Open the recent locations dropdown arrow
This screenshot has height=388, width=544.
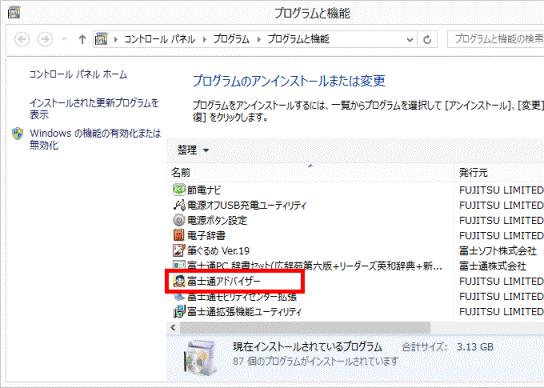click(x=64, y=39)
